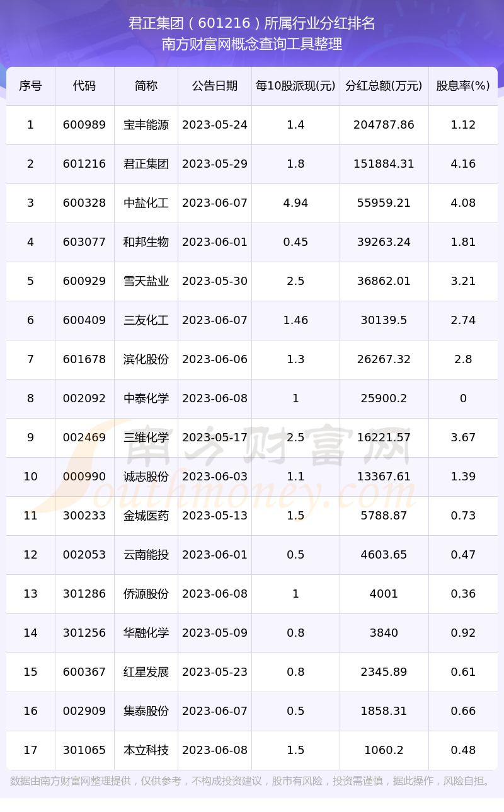
Task: Select stock code 002909
Action: click(84, 711)
